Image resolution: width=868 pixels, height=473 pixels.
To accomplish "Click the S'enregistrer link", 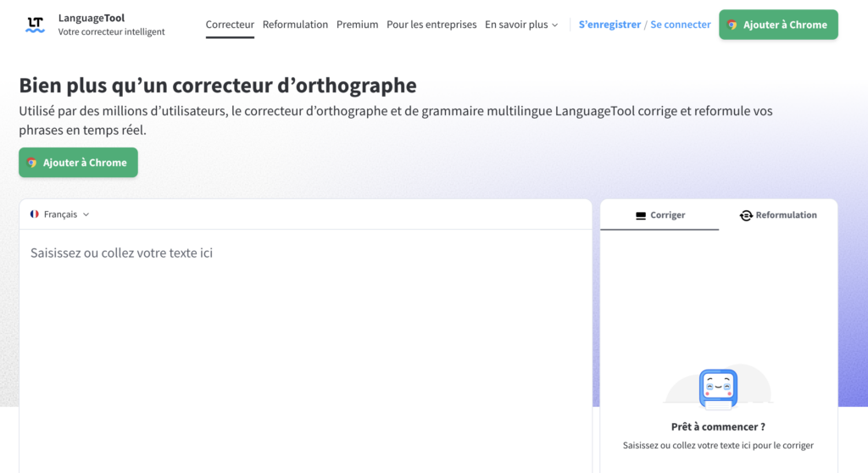I will [x=609, y=25].
